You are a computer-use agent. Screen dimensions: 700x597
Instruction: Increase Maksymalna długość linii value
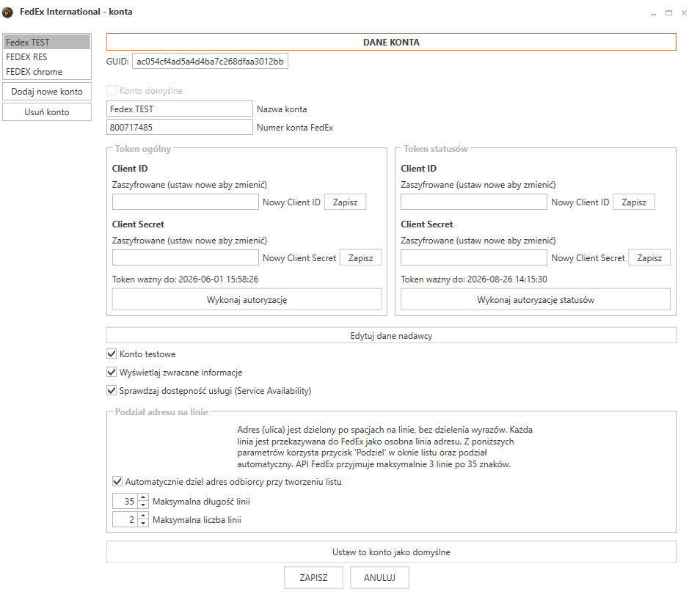point(143,497)
